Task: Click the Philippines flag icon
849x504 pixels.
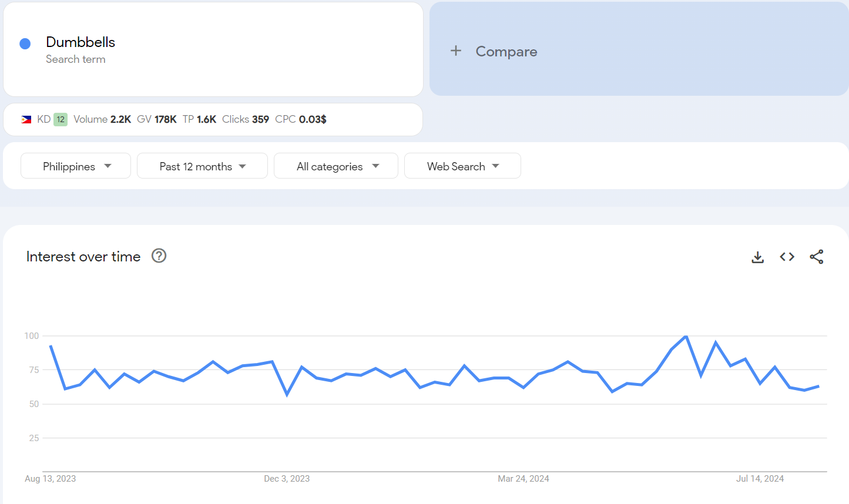Action: [x=26, y=119]
